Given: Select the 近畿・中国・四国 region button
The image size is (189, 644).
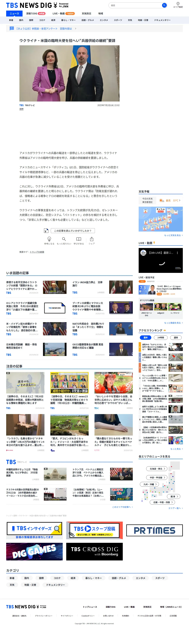Looking at the screenshot, I should (x=163, y=502).
